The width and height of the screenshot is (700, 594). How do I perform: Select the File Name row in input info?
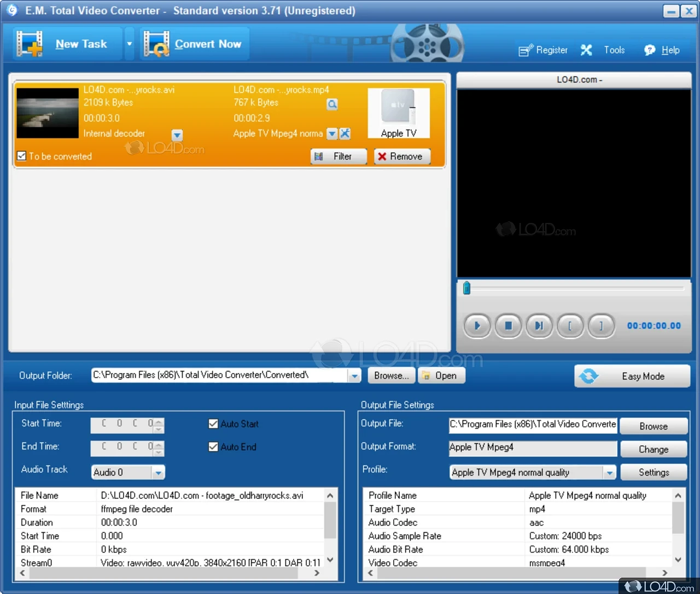coord(170,496)
